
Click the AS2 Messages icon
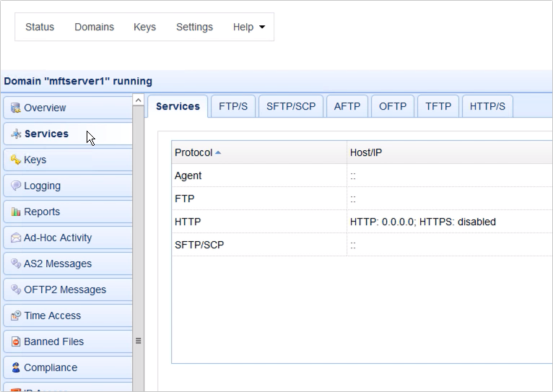click(x=16, y=263)
